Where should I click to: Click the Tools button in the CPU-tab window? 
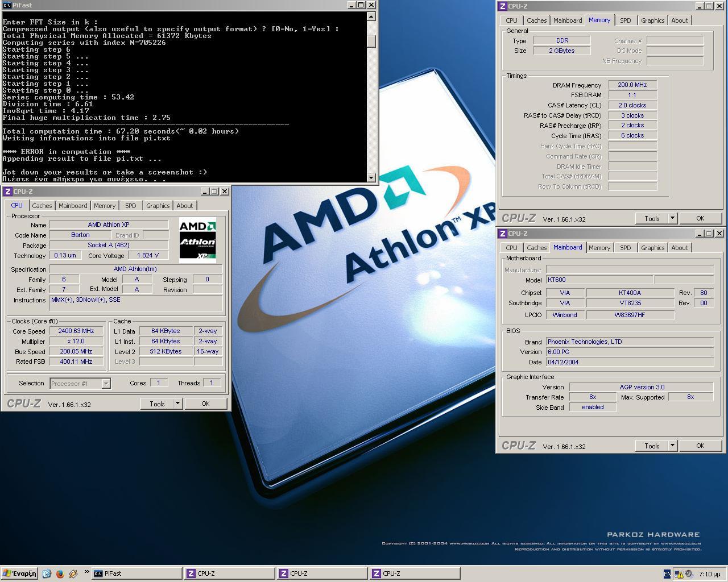[157, 404]
